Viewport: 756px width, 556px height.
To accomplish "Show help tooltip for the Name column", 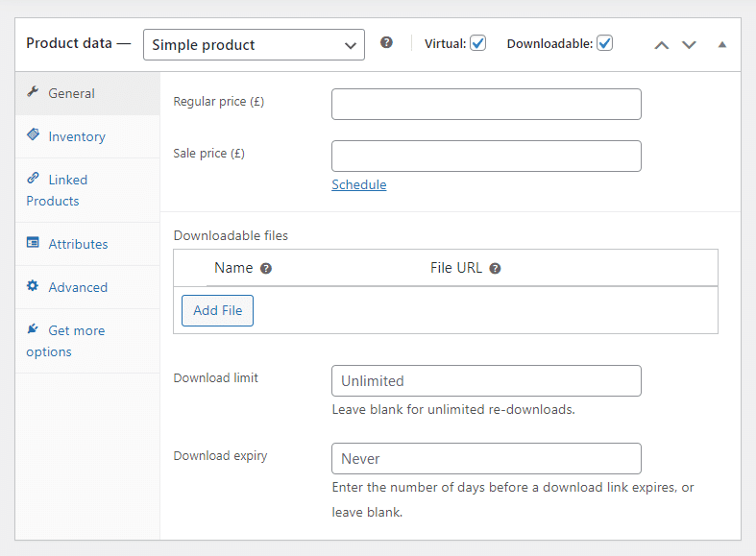I will coord(266,269).
